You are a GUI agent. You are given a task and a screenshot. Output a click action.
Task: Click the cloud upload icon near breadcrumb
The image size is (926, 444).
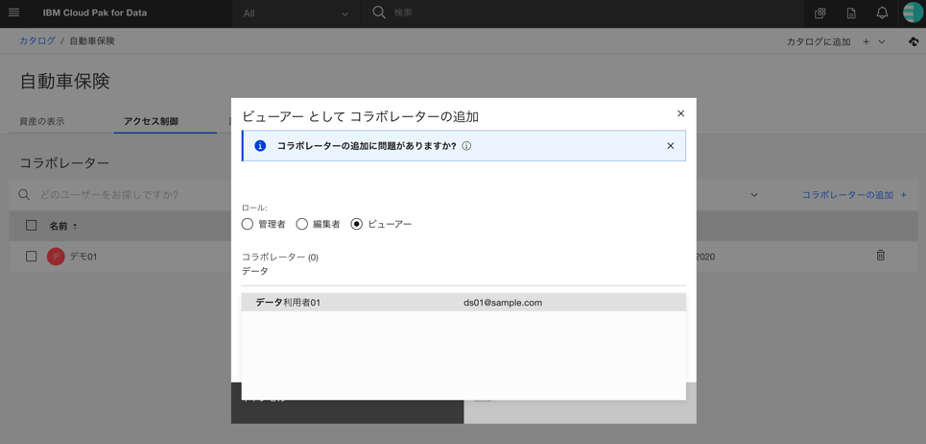(x=914, y=41)
